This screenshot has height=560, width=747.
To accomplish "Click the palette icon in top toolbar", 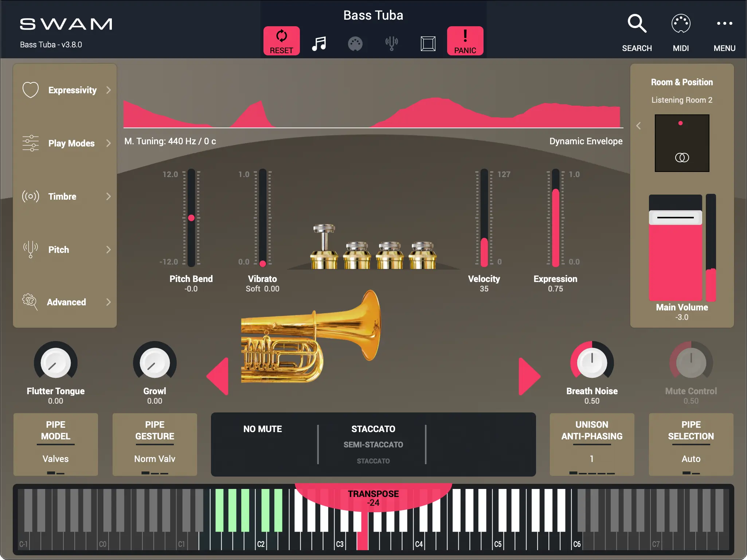I will 355,44.
